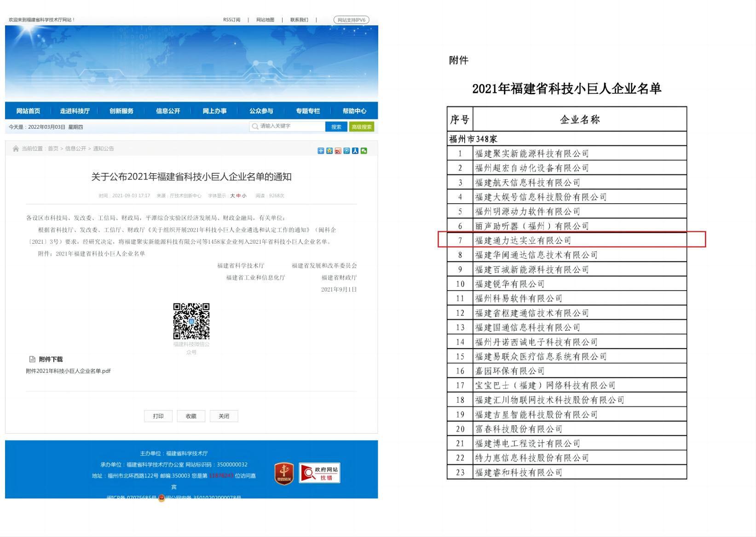Open the 网站首页 menu item
This screenshot has height=537, width=756.
pos(28,111)
